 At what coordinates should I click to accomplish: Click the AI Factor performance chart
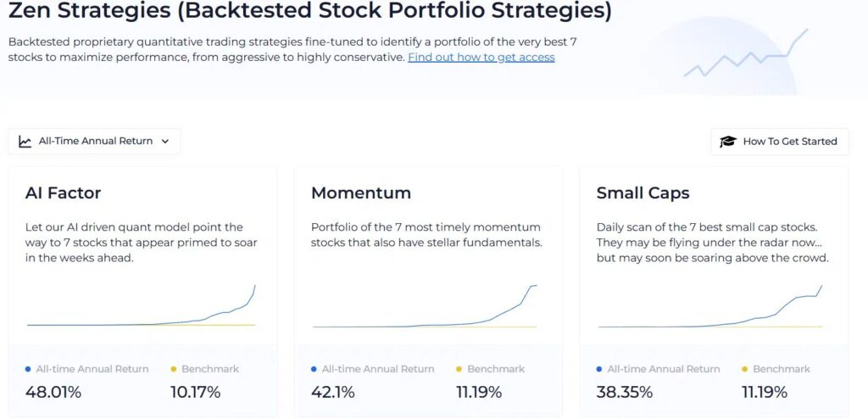coord(142,305)
